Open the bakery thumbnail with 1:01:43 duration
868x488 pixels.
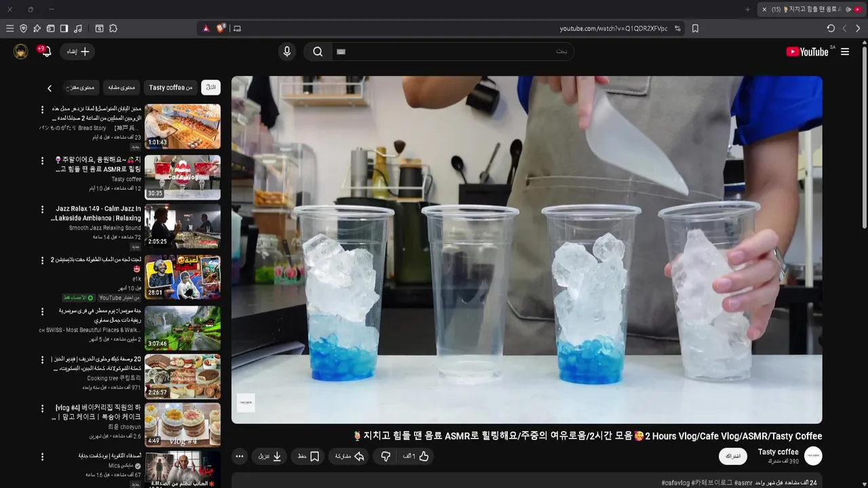coord(182,126)
